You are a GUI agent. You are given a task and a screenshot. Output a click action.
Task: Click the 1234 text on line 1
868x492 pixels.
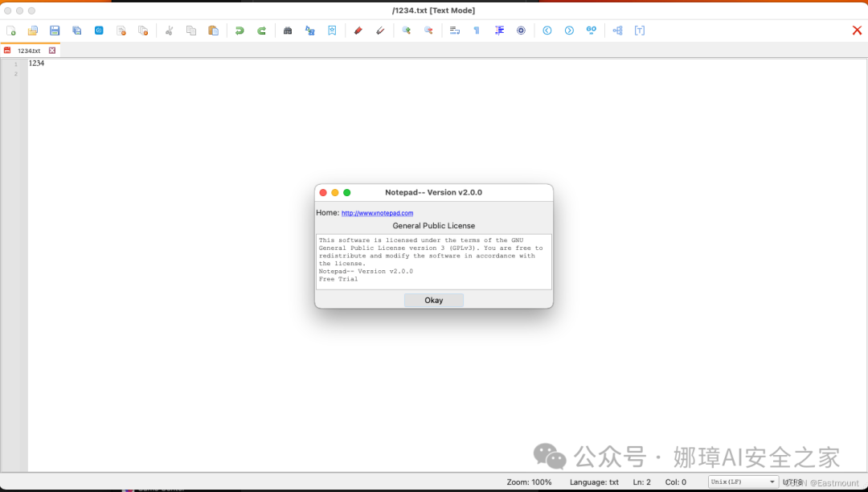pos(36,63)
